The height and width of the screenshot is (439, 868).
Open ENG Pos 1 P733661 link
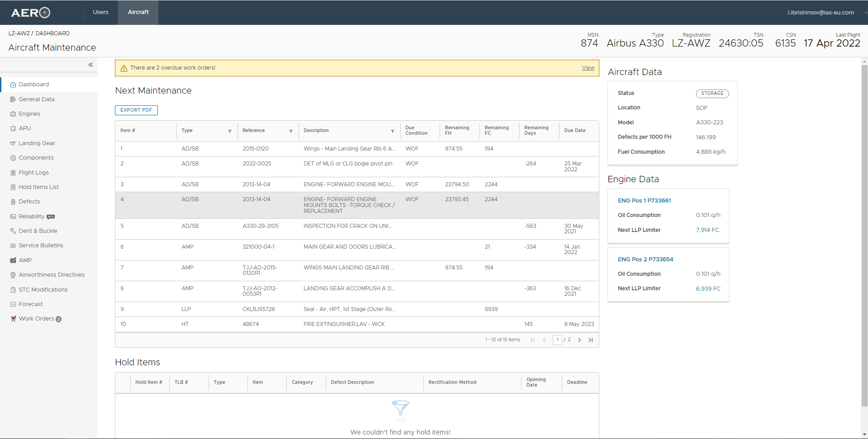(644, 201)
